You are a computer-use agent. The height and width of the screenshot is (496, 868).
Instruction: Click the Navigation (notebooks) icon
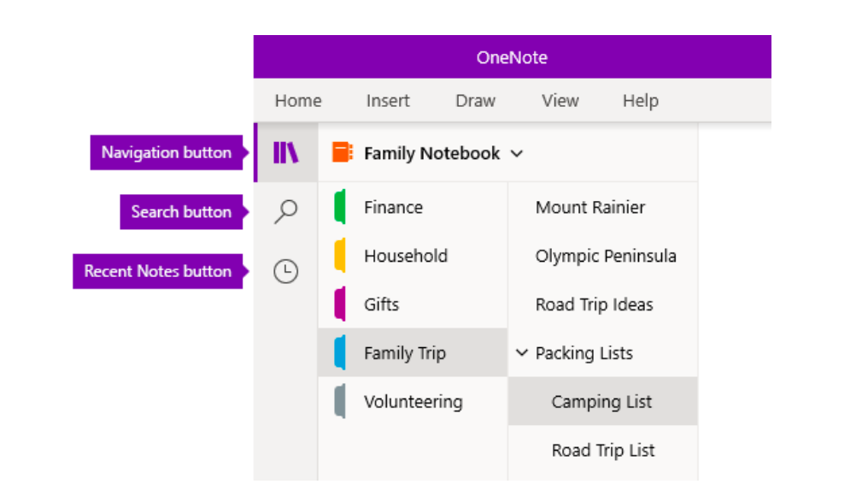point(285,152)
